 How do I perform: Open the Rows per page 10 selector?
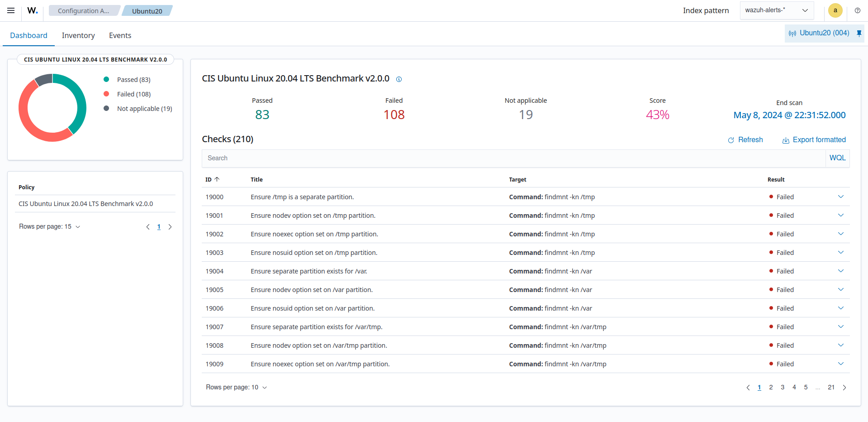(x=236, y=387)
